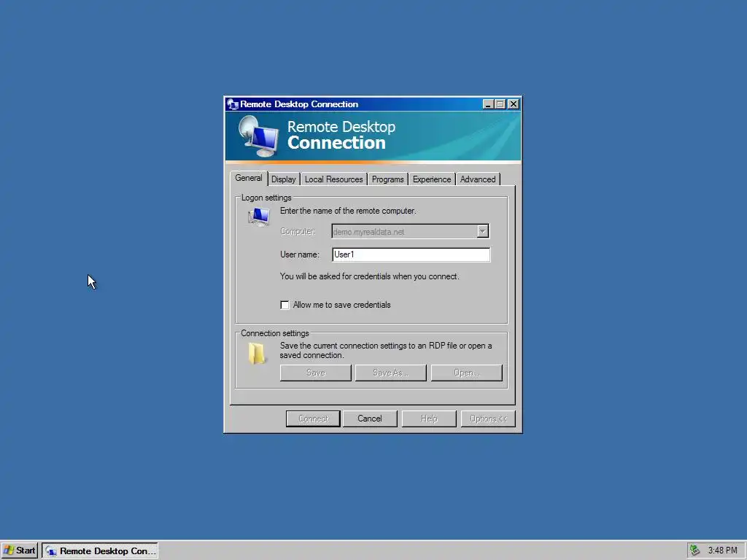Click the Save As... button
The image size is (747, 560).
[x=391, y=373]
